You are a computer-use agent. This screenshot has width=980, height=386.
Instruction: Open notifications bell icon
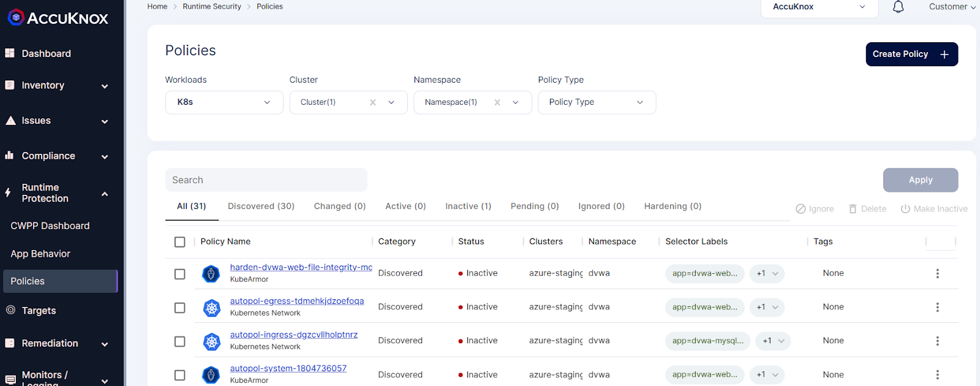(898, 7)
